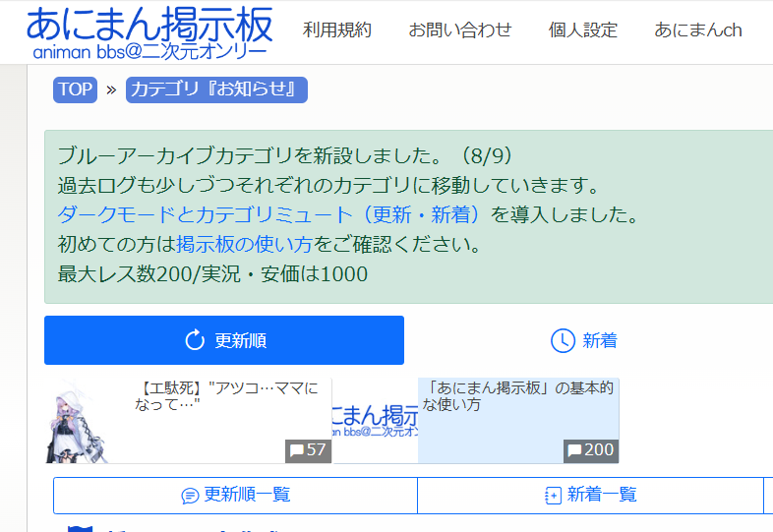Click the 200 comment count badge
Image resolution: width=773 pixels, height=532 pixels.
point(591,450)
